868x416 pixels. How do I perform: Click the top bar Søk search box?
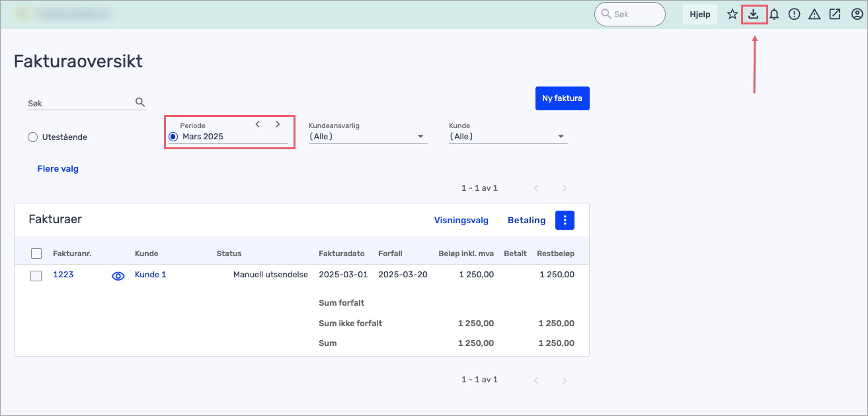click(x=629, y=14)
